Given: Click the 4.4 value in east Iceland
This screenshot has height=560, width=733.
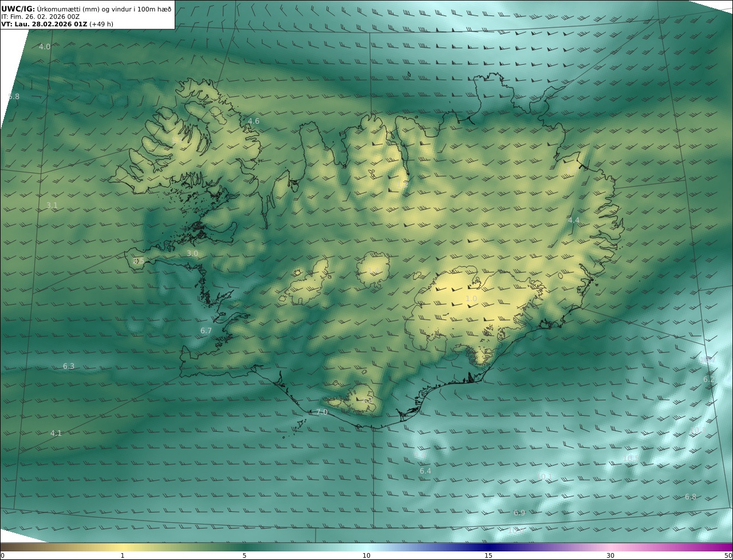Looking at the screenshot, I should coord(574,220).
